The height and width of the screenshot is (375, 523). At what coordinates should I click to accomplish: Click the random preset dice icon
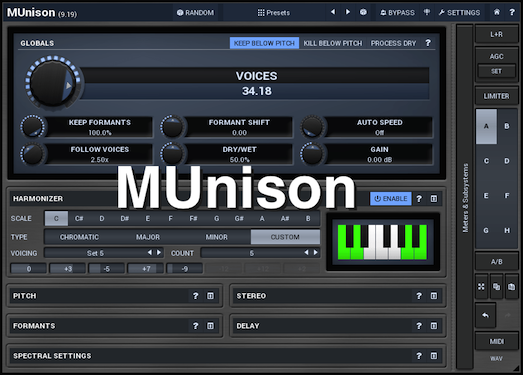(x=363, y=12)
